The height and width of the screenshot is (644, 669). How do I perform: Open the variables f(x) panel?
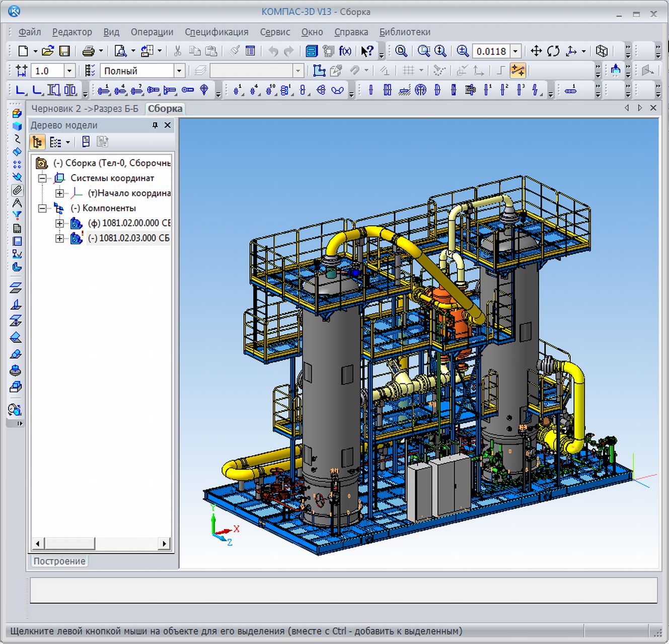[x=345, y=51]
